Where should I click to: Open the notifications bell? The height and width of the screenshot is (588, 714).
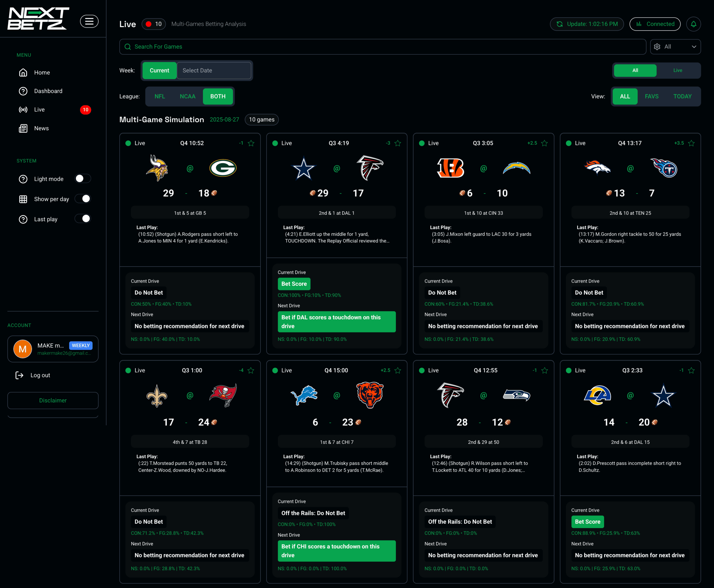pos(693,24)
